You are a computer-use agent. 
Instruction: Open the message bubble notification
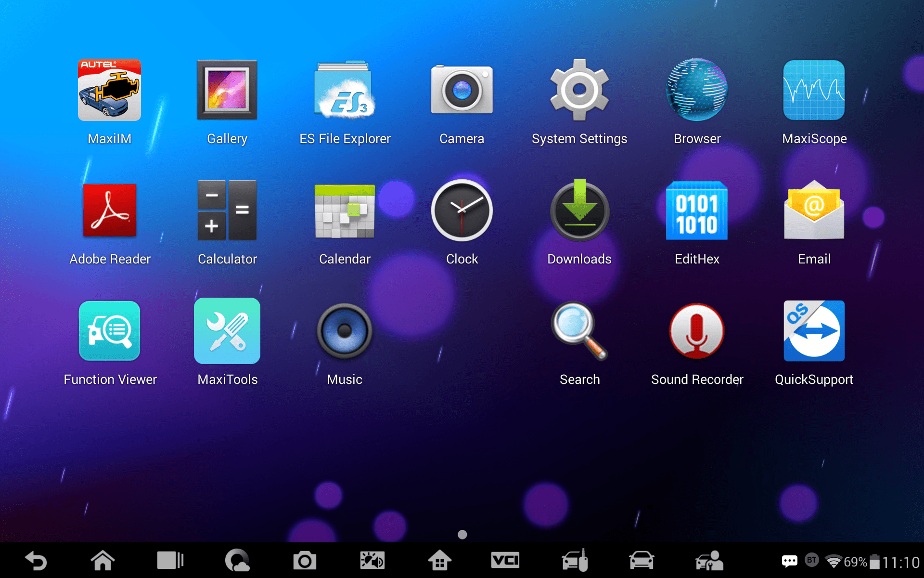click(x=789, y=561)
